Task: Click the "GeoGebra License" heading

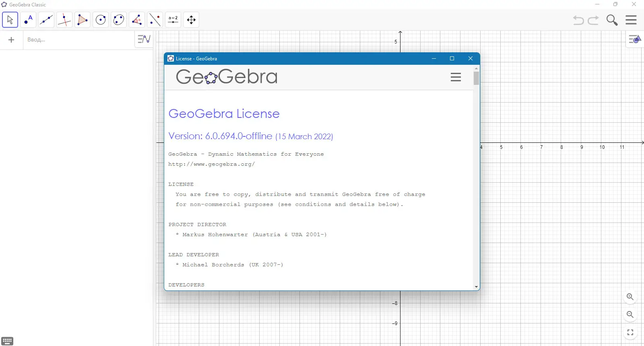Action: pyautogui.click(x=224, y=114)
